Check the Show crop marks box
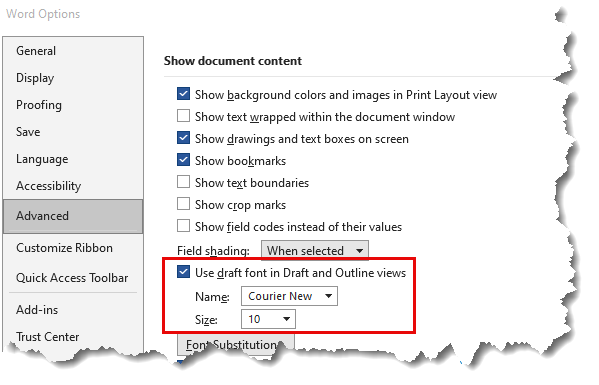This screenshot has height=385, width=599. 183,204
